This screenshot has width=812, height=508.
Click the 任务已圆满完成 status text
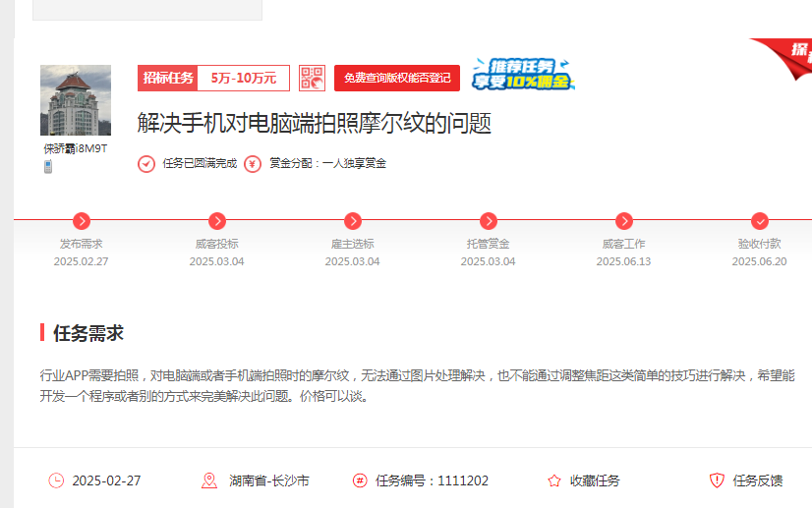200,164
